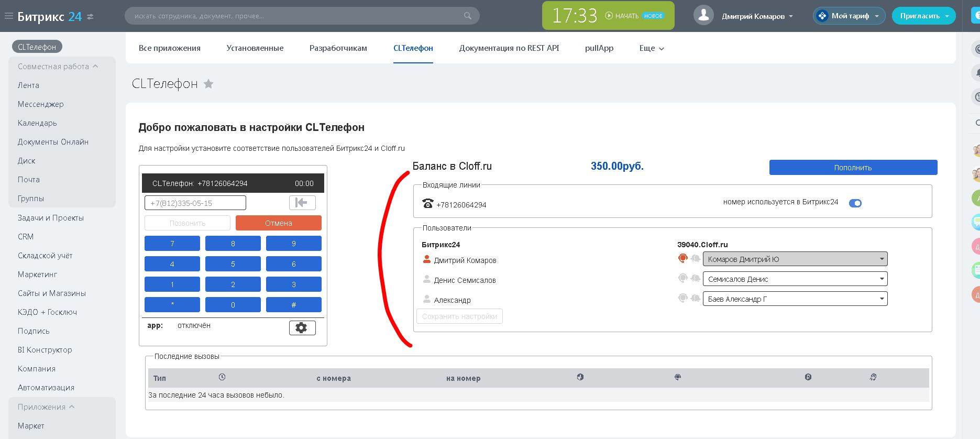This screenshot has height=439, width=980.
Task: Click Сохранить настройки button
Action: point(460,316)
